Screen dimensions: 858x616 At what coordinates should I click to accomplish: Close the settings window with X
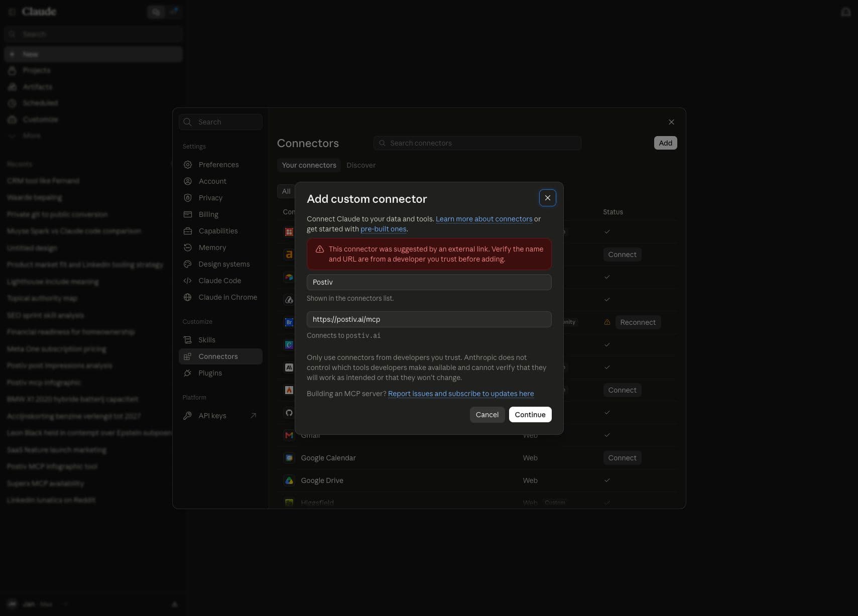coord(671,122)
